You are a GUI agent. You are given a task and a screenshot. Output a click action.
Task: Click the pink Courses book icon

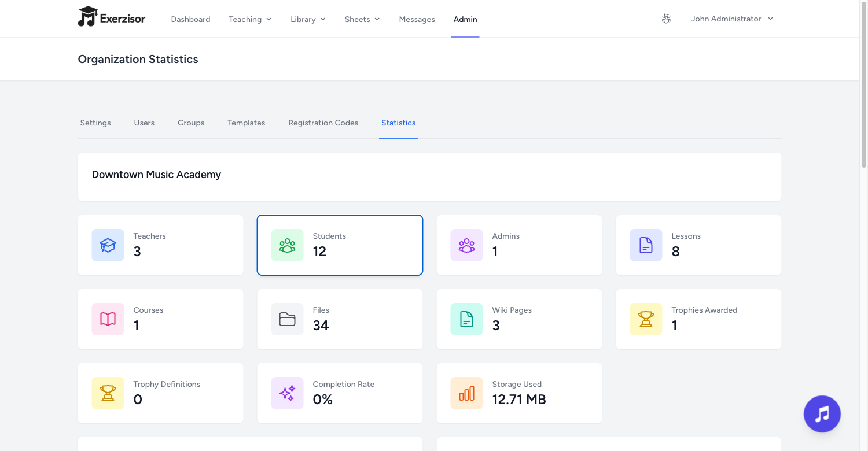[x=108, y=319]
